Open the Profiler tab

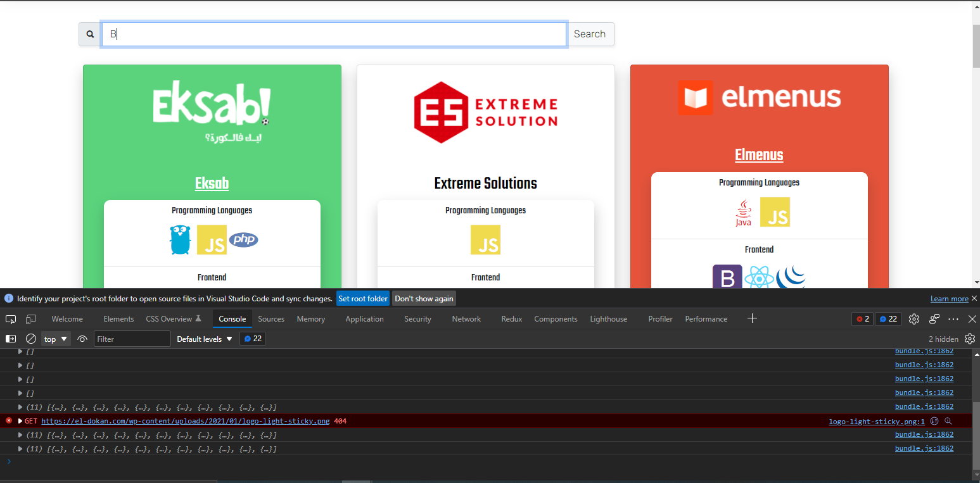pyautogui.click(x=660, y=319)
